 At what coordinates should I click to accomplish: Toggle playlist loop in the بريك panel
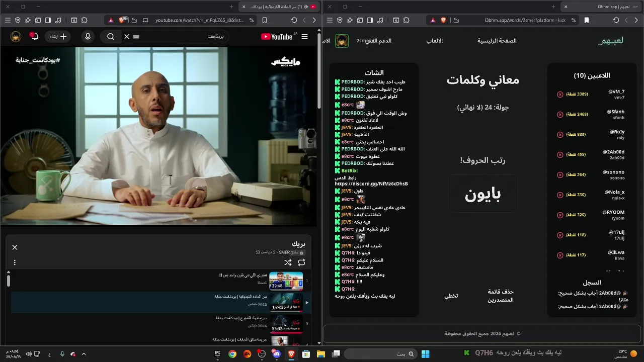pyautogui.click(x=301, y=262)
